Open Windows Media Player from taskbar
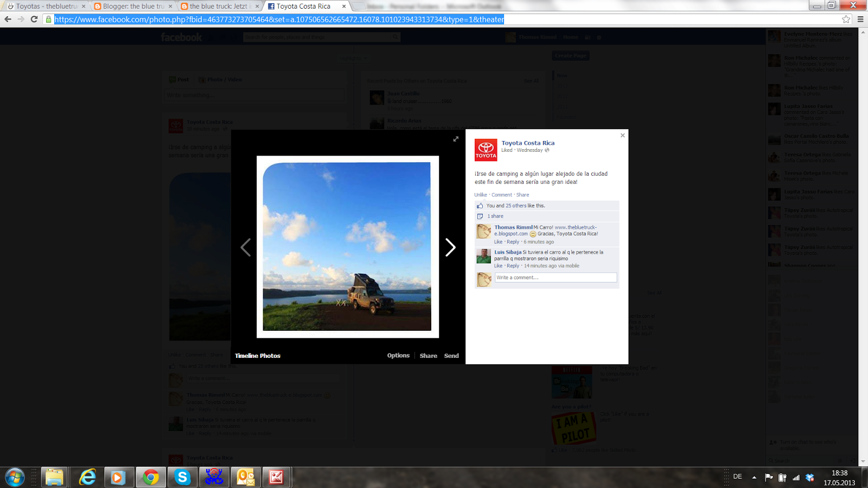Image resolution: width=868 pixels, height=488 pixels. [x=118, y=477]
